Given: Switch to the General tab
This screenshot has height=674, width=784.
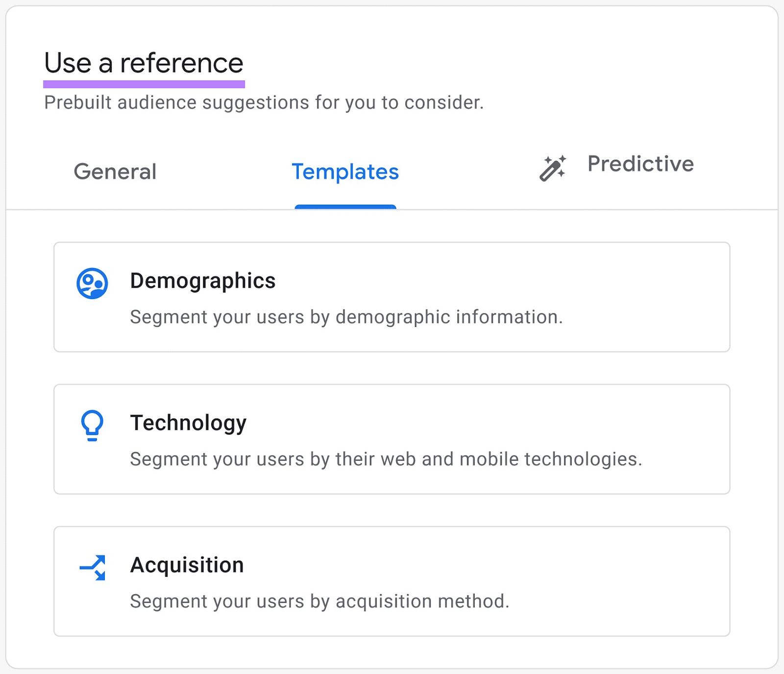Looking at the screenshot, I should click(115, 172).
